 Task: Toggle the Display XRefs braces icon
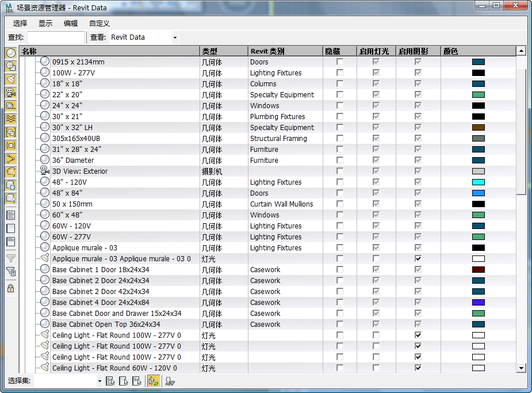pos(11,146)
